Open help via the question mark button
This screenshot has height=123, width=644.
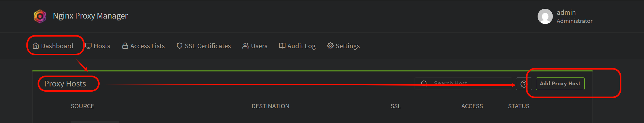click(524, 84)
